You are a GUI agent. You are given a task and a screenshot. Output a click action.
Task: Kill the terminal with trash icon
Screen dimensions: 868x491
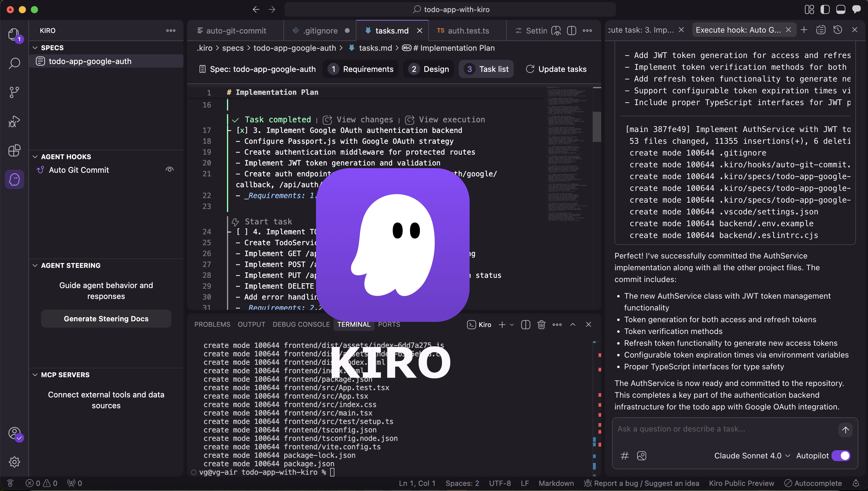coord(541,324)
